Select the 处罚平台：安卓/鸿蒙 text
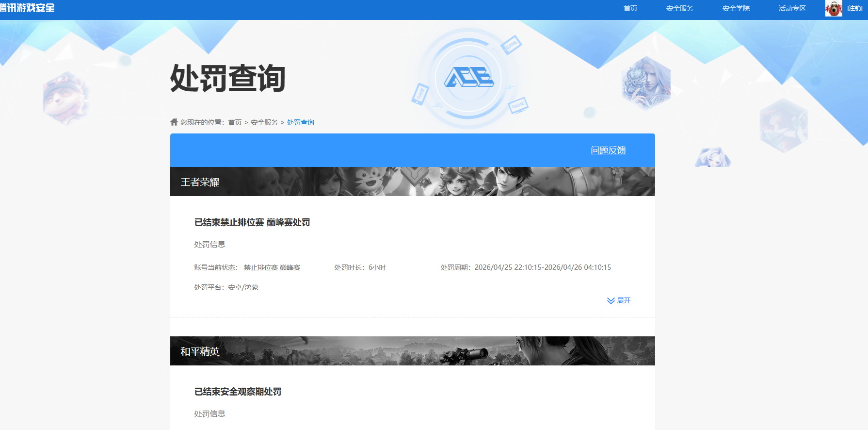868x430 pixels. tap(226, 287)
